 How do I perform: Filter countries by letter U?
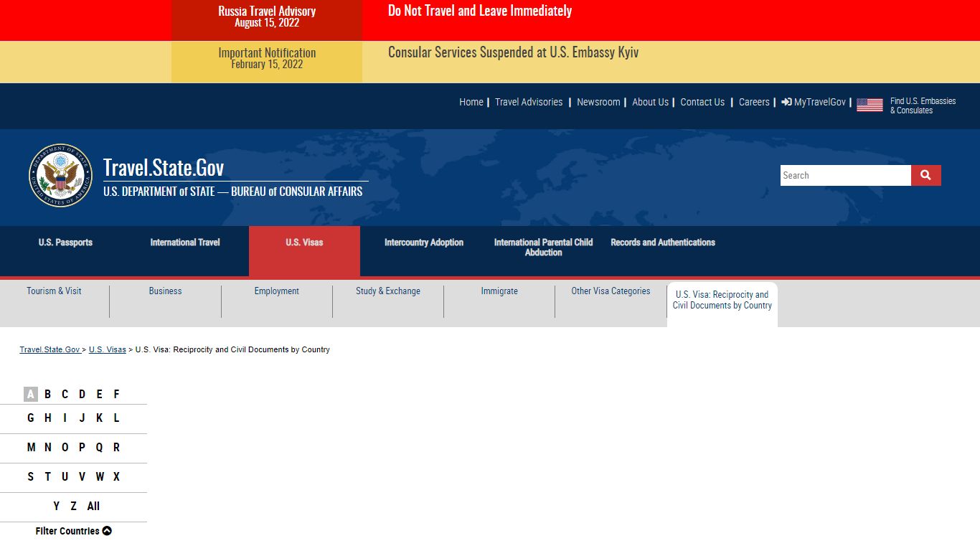pos(65,476)
